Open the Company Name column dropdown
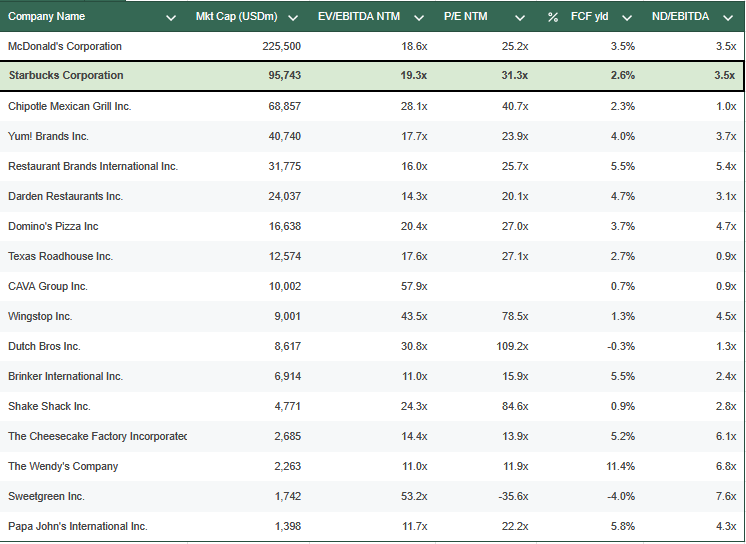This screenshot has width=746, height=544. coord(171,18)
